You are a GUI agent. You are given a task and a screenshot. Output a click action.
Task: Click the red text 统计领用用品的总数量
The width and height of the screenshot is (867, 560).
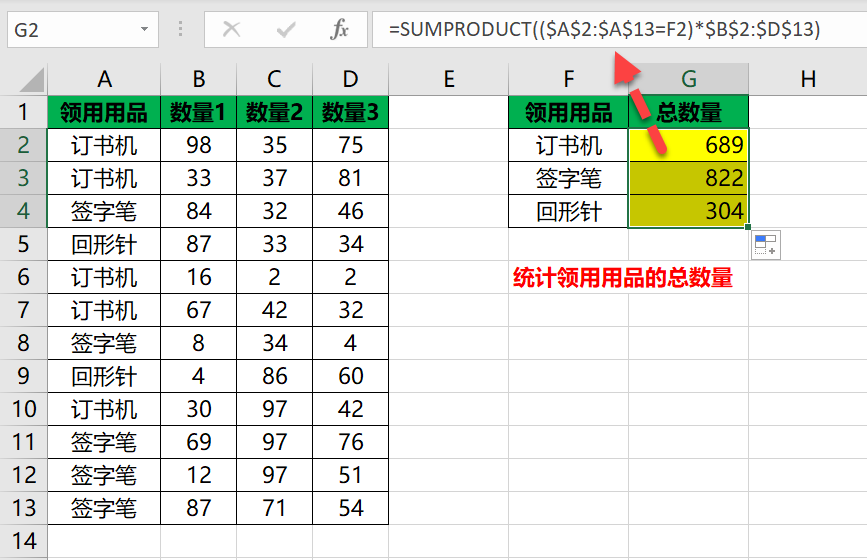[623, 278]
